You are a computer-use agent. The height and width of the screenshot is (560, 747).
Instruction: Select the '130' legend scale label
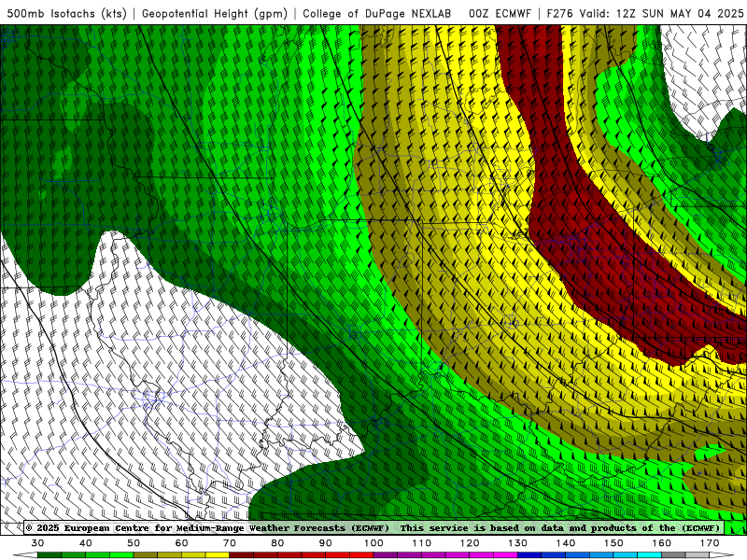click(x=517, y=543)
